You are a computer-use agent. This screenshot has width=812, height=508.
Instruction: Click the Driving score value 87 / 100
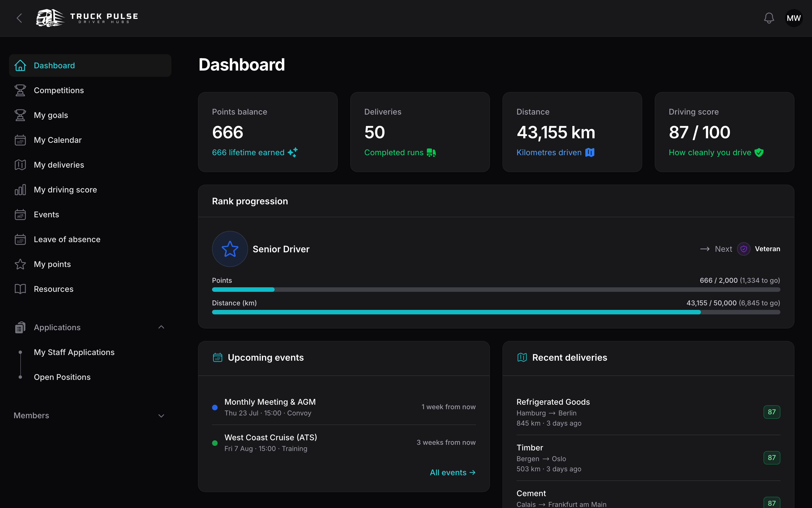(699, 132)
